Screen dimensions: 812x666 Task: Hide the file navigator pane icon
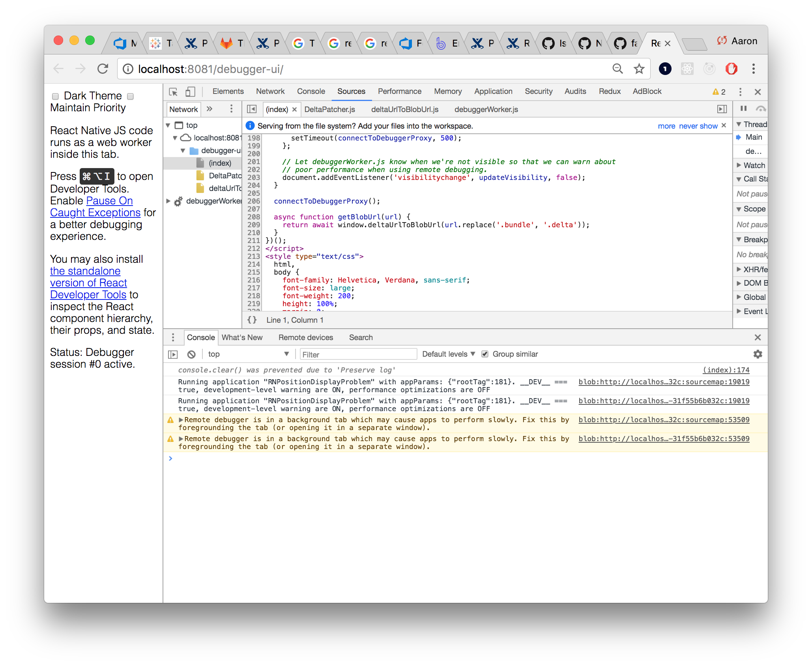[x=252, y=109]
